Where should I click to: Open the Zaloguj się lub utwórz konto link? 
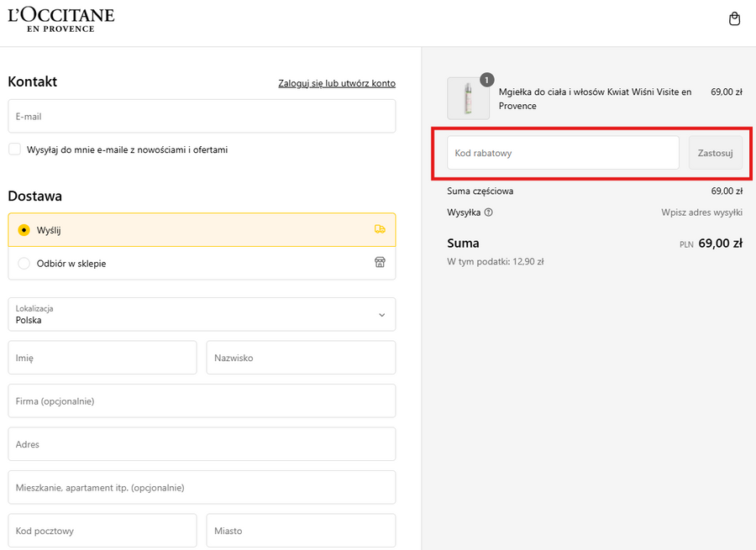[x=336, y=83]
